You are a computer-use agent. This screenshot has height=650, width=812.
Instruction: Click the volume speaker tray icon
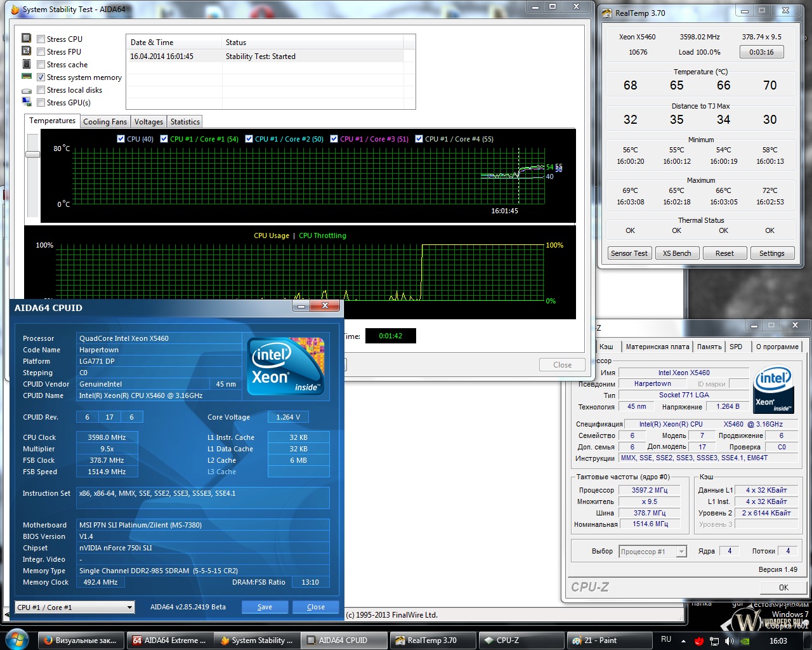[730, 640]
